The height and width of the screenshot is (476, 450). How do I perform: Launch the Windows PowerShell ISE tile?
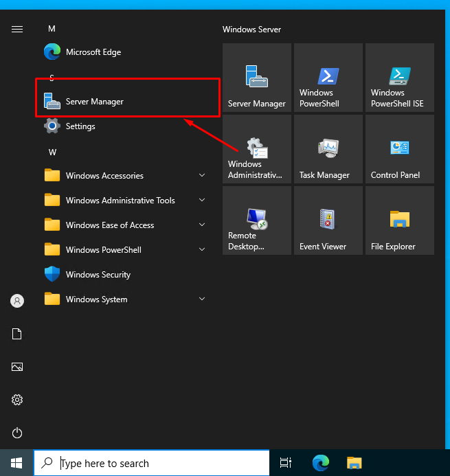(399, 78)
